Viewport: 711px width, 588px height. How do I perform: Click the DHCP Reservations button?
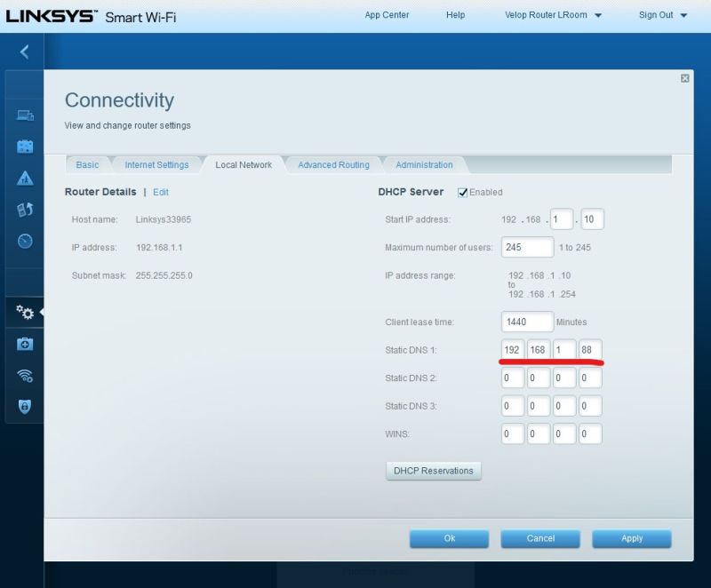click(x=434, y=471)
